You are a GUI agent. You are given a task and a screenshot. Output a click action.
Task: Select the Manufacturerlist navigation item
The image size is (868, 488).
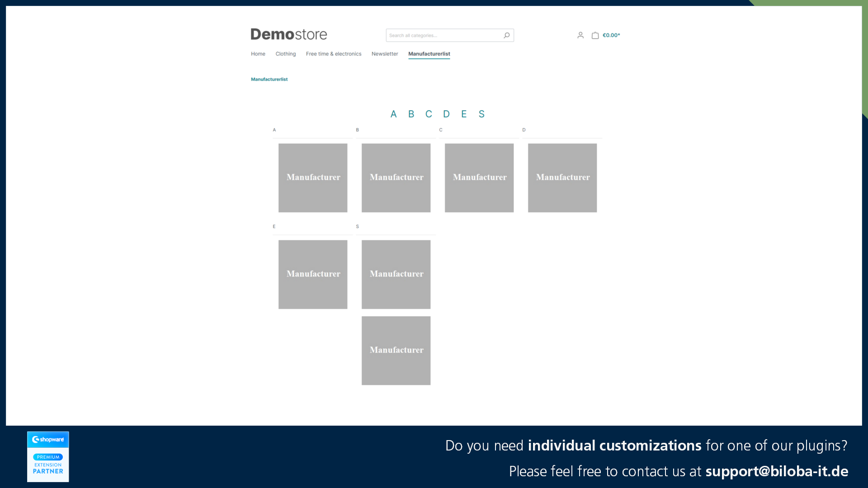[x=429, y=54]
